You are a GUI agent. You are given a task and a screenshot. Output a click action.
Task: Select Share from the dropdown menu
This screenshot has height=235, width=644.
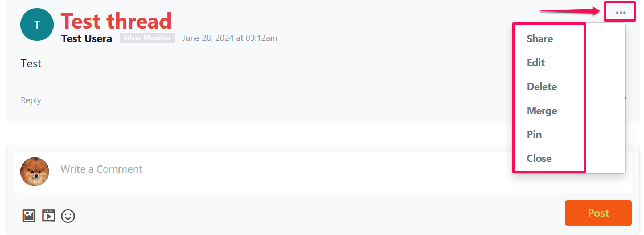[x=540, y=39]
